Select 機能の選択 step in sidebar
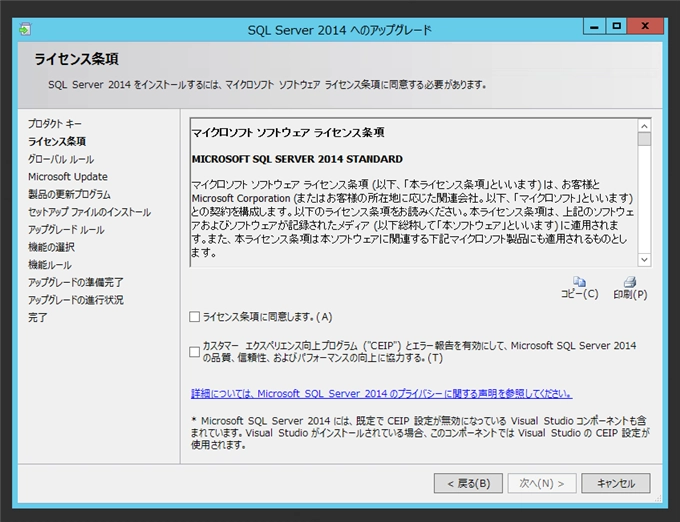The width and height of the screenshot is (680, 522). (52, 247)
